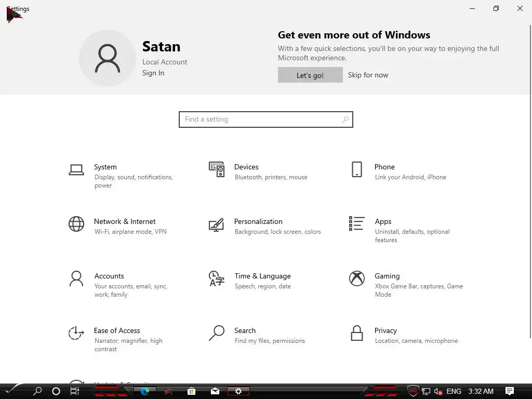532x399 pixels.
Task: Click 'Wi-Fi, airplane mode, VPN' text
Action: point(130,232)
